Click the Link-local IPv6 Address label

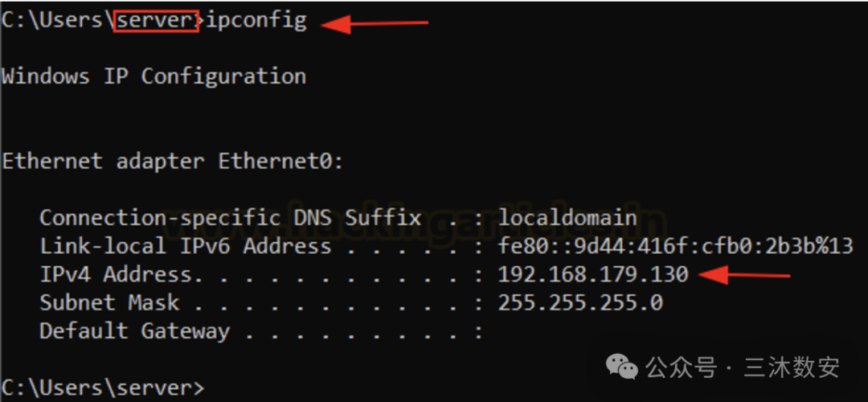click(x=186, y=246)
